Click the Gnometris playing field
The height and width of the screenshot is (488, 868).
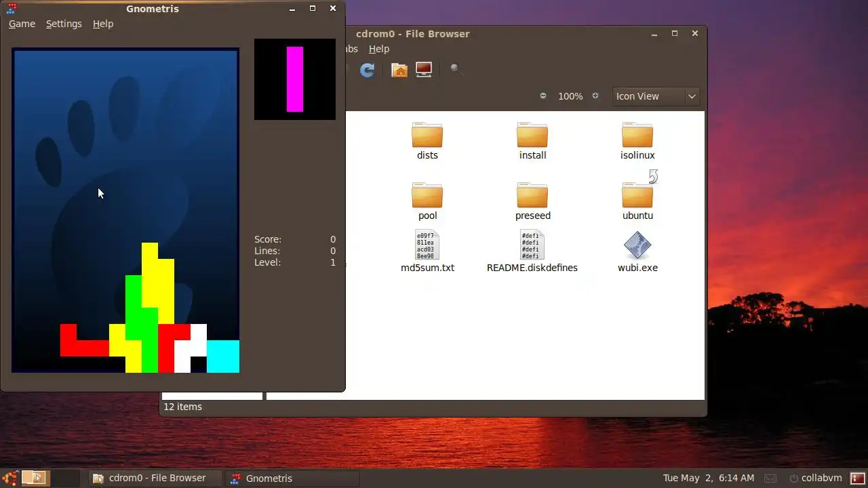(x=125, y=210)
